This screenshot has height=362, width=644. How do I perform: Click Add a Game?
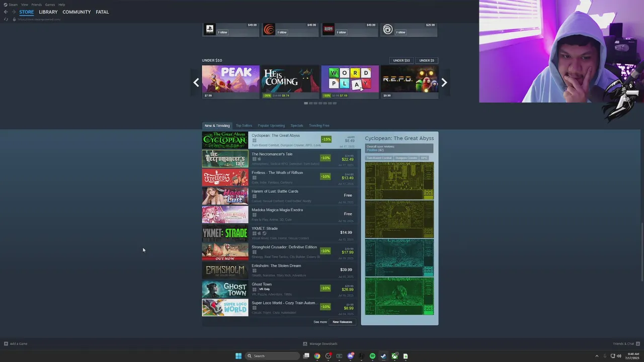coord(16,344)
